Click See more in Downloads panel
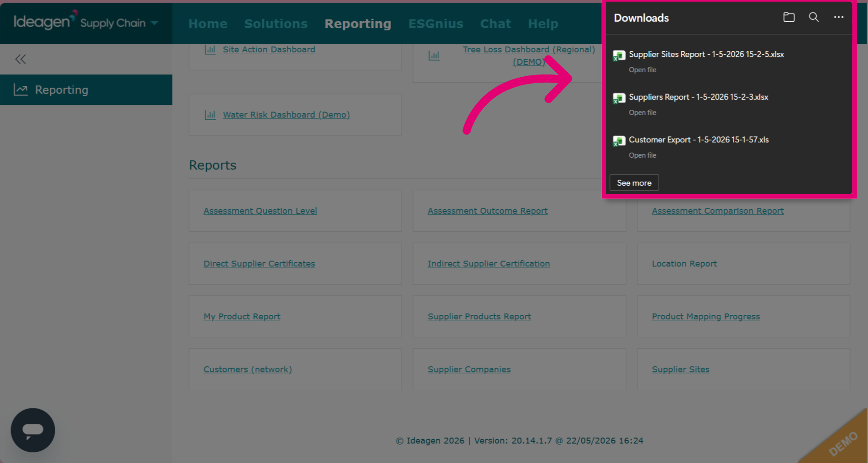The height and width of the screenshot is (463, 868). [634, 183]
